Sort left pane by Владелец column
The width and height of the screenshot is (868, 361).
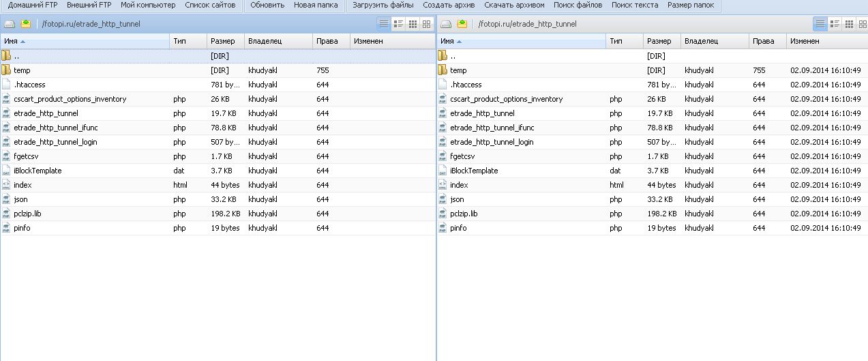[x=278, y=41]
